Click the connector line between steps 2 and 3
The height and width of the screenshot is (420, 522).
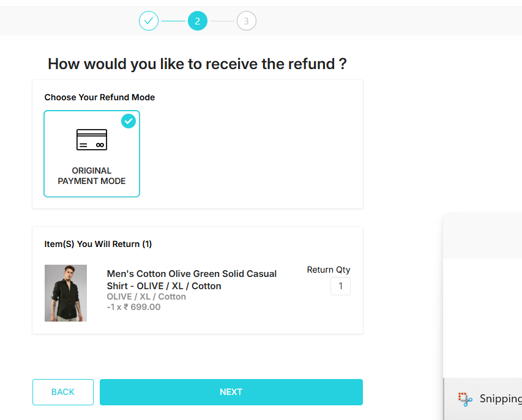tap(222, 21)
